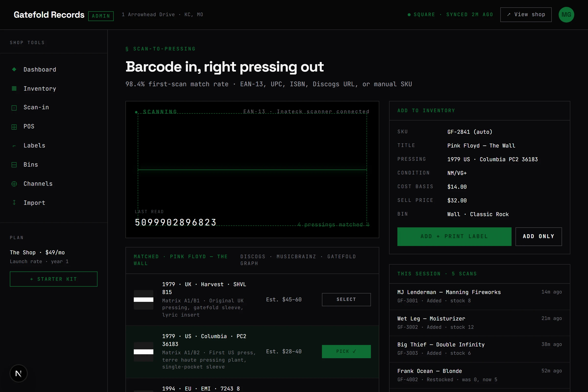Click the Square sync status dot
This screenshot has height=392, width=588.
[409, 14]
